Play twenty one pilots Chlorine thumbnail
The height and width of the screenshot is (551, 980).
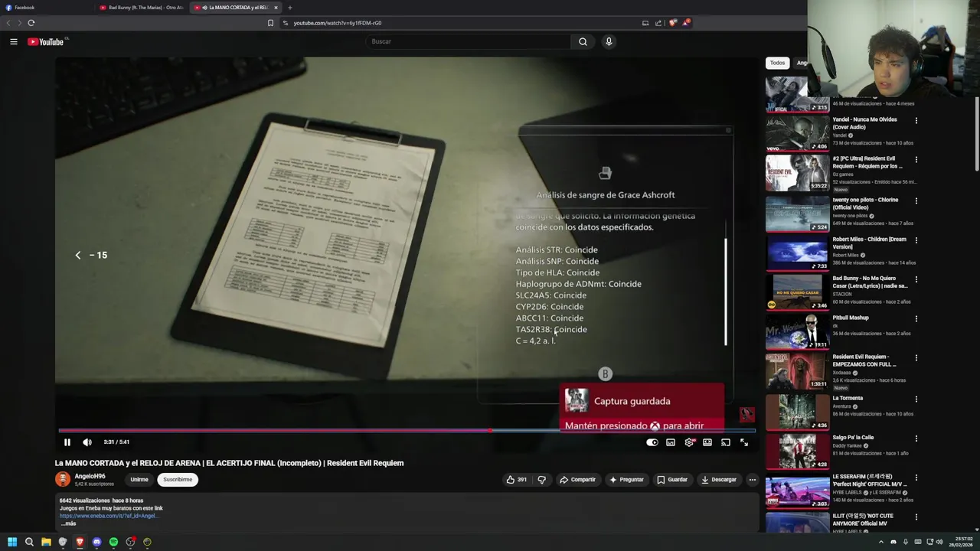(x=797, y=214)
